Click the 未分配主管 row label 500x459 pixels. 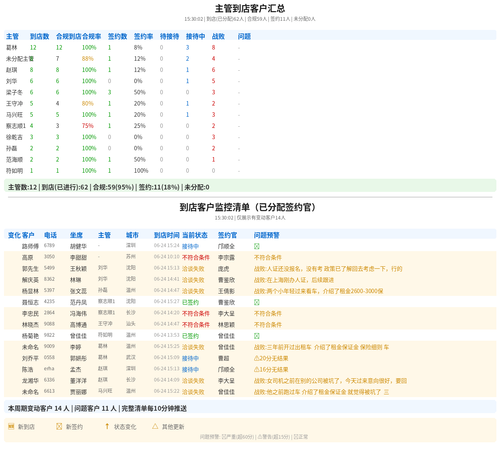(x=20, y=59)
